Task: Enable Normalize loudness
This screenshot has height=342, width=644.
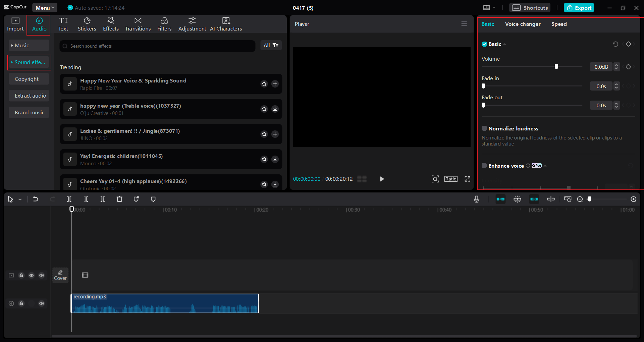Action: click(x=484, y=128)
